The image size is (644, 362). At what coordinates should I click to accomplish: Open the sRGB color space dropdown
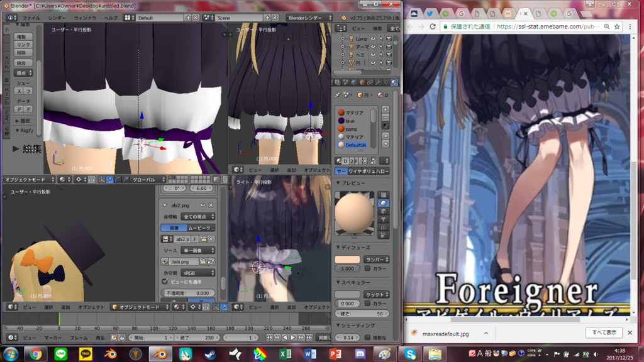198,273
